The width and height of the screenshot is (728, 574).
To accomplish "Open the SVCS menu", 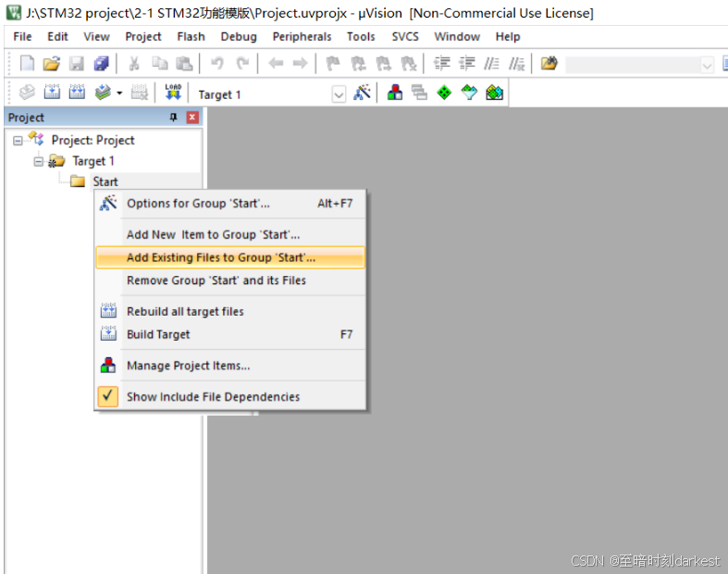I will point(405,37).
